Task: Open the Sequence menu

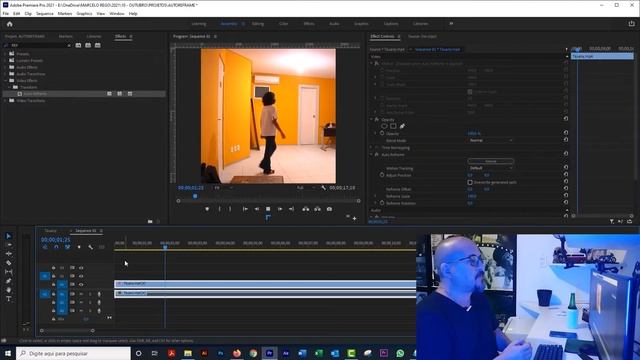Action: 44,13
